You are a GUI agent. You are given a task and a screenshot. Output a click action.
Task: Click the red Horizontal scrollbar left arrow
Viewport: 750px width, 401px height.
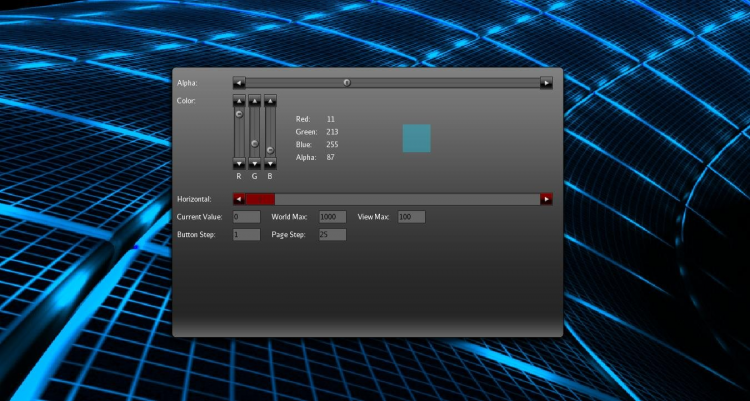pyautogui.click(x=239, y=199)
